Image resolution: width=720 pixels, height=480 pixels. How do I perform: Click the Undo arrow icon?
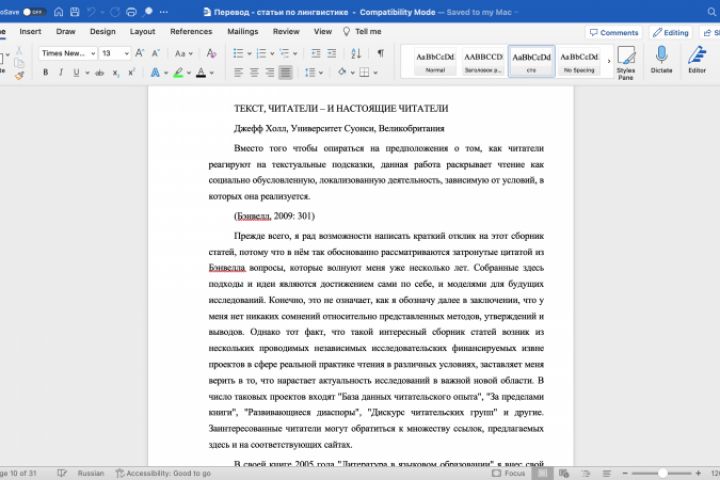[91, 12]
